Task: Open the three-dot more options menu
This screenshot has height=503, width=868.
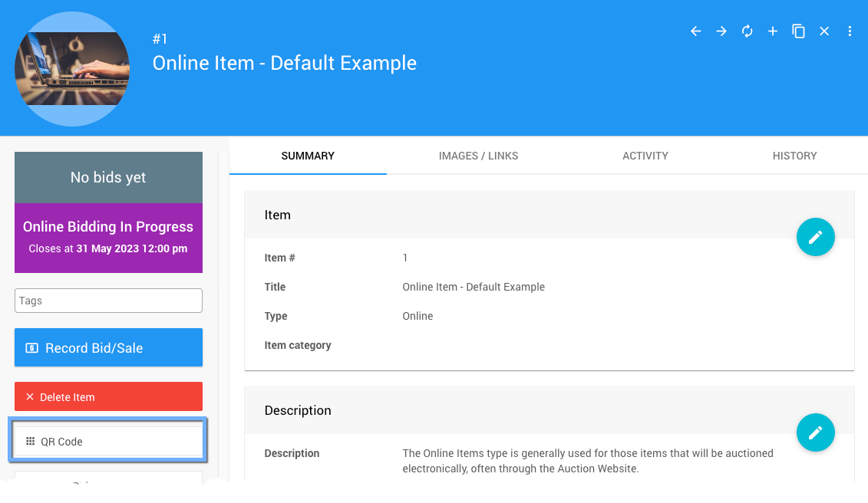Action: point(850,31)
